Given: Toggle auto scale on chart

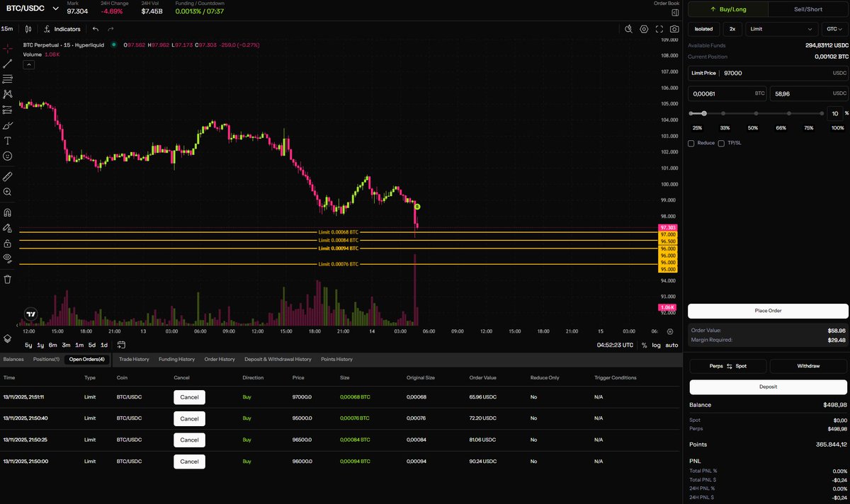Looking at the screenshot, I should 672,345.
